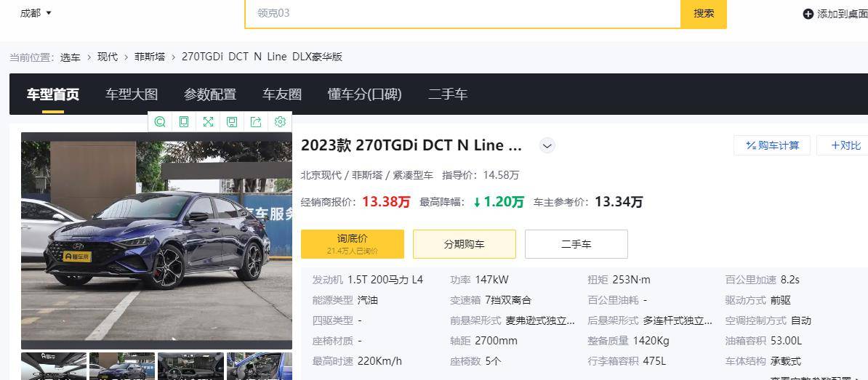Click the red dealer price 13.38万
Screen dimensions: 868x380
click(x=386, y=202)
